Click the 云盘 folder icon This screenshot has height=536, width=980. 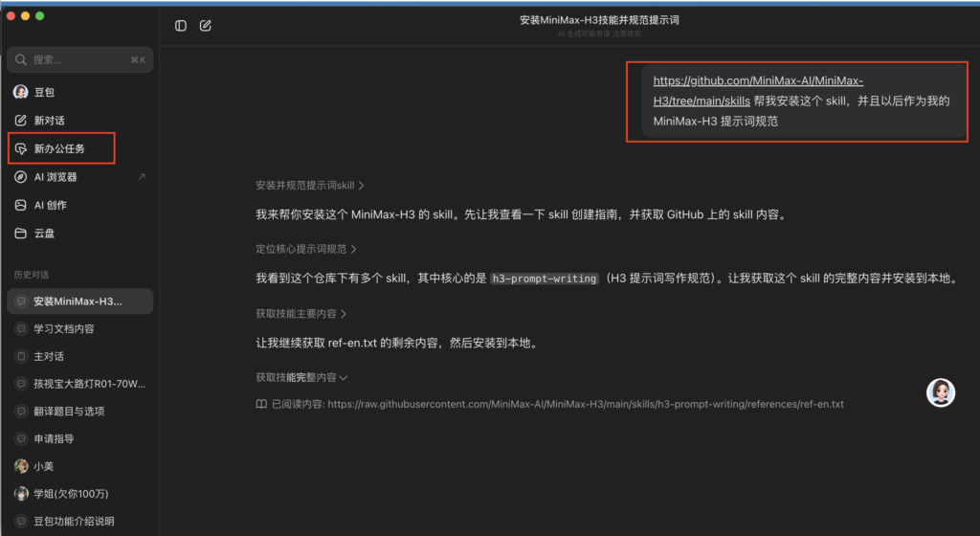pos(21,233)
